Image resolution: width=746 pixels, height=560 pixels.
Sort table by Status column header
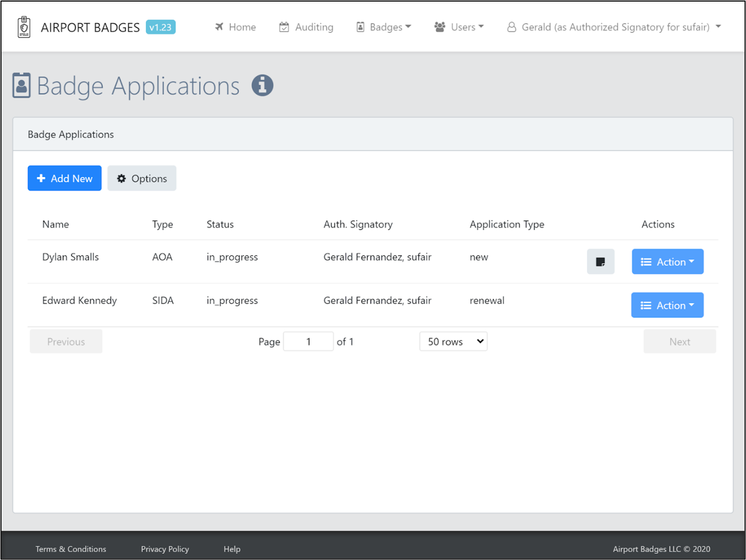pos(220,224)
